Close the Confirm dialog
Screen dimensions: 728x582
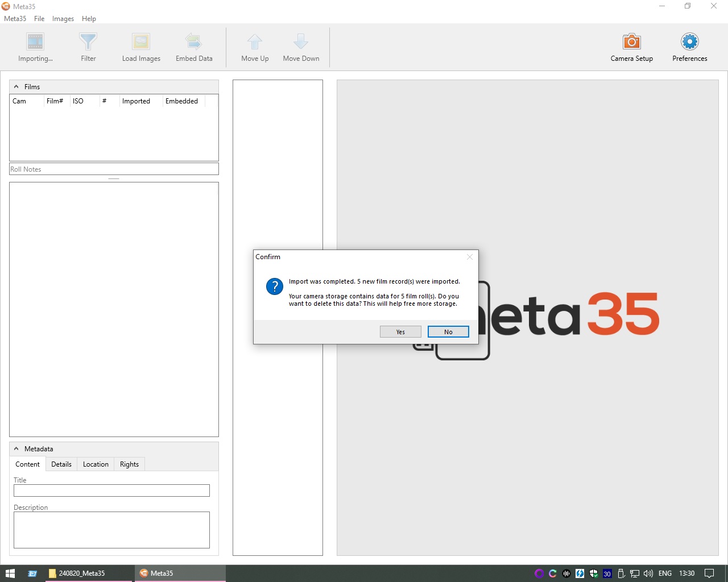(469, 257)
